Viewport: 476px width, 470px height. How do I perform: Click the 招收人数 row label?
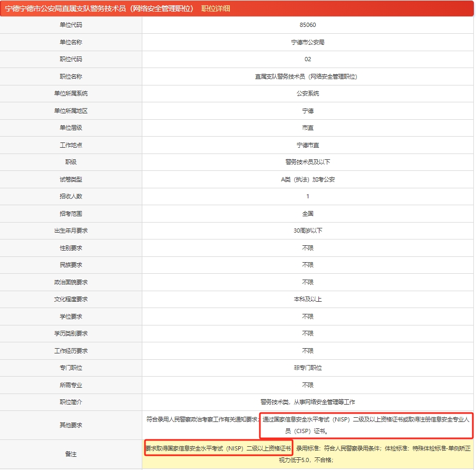click(x=71, y=196)
